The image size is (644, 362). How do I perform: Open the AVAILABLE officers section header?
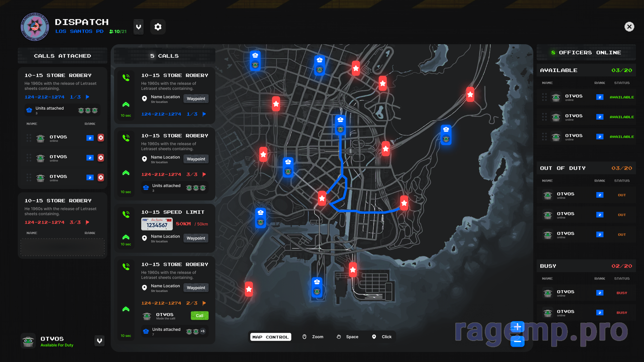click(586, 70)
